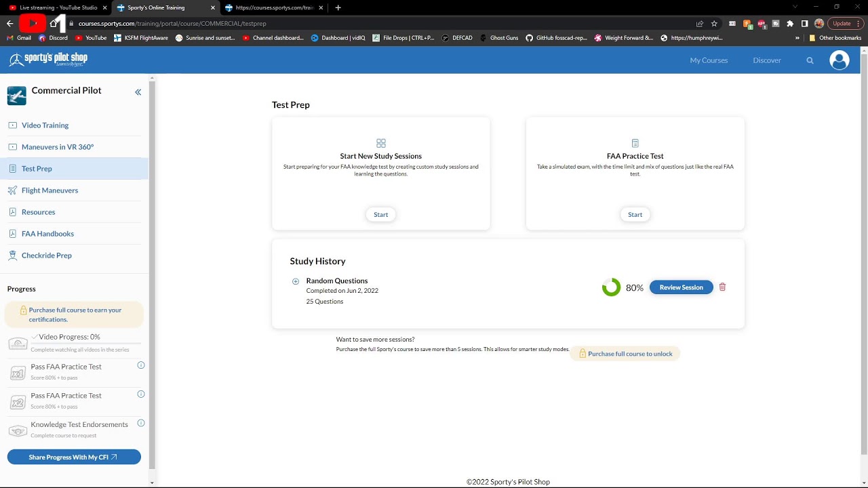Open Ghost Guns bookmark
This screenshot has height=488, width=868.
coord(499,38)
